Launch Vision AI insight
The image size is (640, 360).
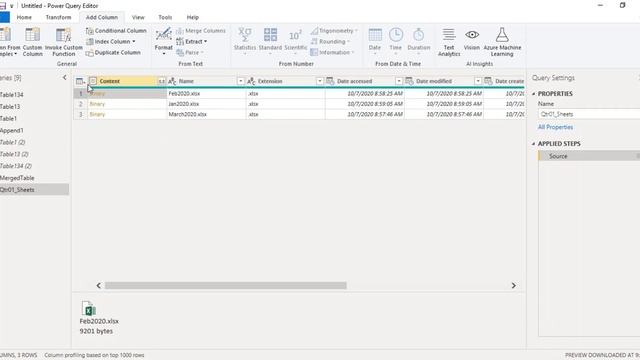pyautogui.click(x=472, y=40)
